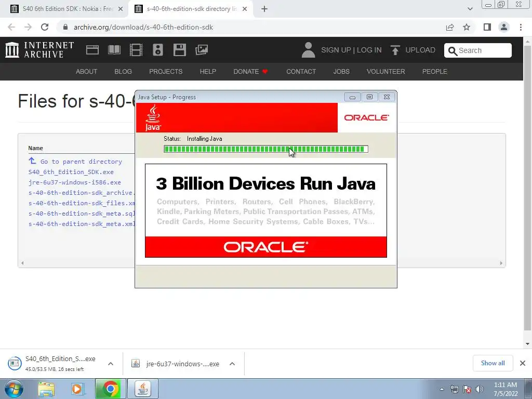Download jre-6u37-windows-i586.exe link
Viewport: 532px width, 399px height.
(75, 182)
